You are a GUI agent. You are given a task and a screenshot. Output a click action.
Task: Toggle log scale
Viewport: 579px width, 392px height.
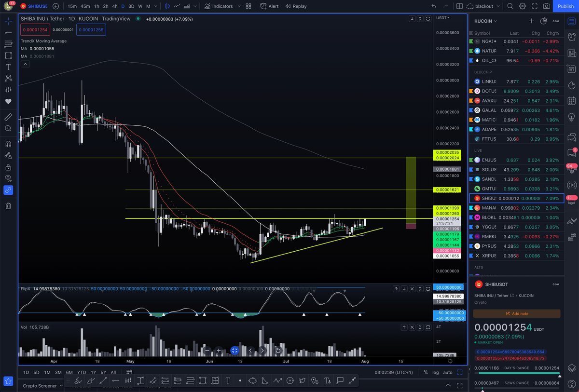coord(436,372)
